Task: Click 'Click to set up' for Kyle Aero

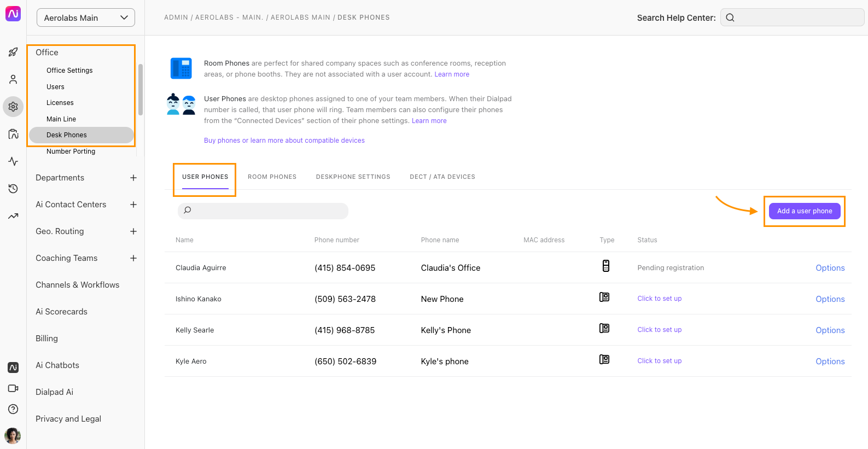Action: tap(660, 361)
